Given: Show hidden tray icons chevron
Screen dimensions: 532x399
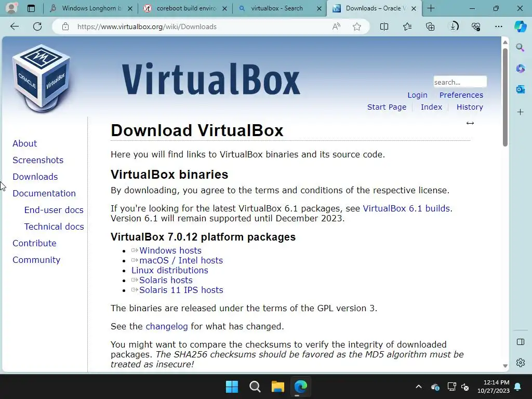Looking at the screenshot, I should point(419,387).
